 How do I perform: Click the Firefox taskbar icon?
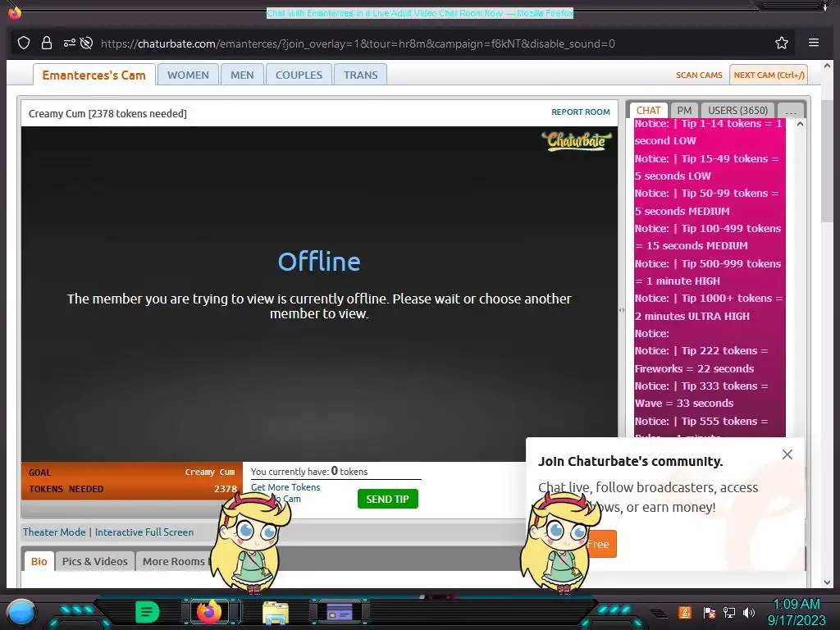click(x=209, y=612)
